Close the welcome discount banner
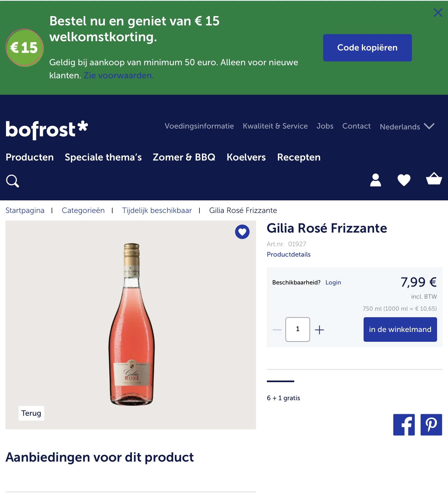 tap(438, 13)
